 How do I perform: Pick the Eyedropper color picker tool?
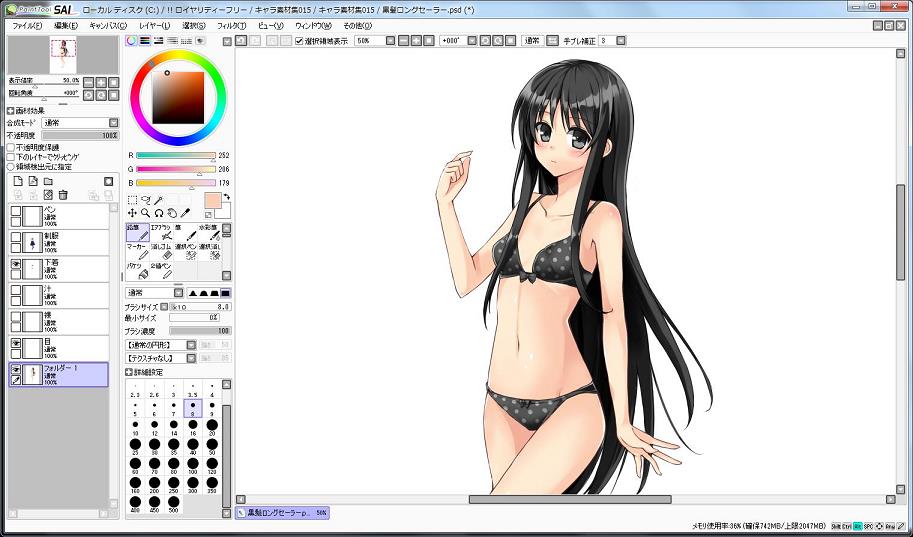(x=186, y=213)
